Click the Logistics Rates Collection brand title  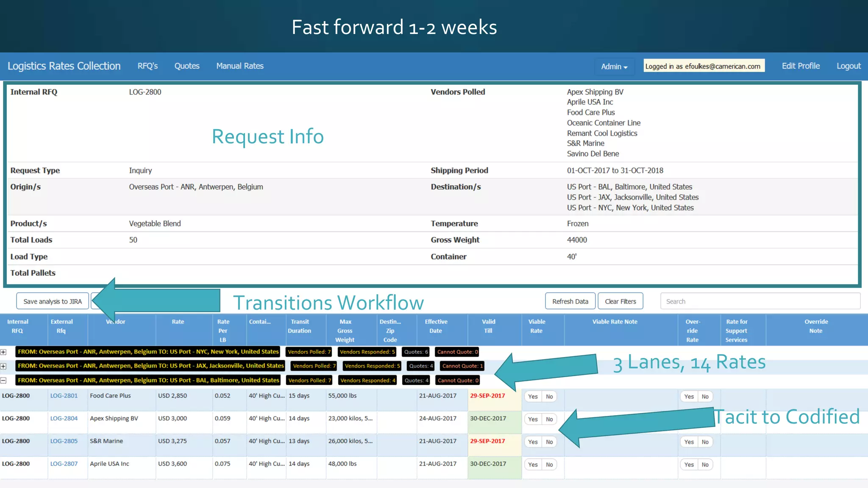point(64,66)
